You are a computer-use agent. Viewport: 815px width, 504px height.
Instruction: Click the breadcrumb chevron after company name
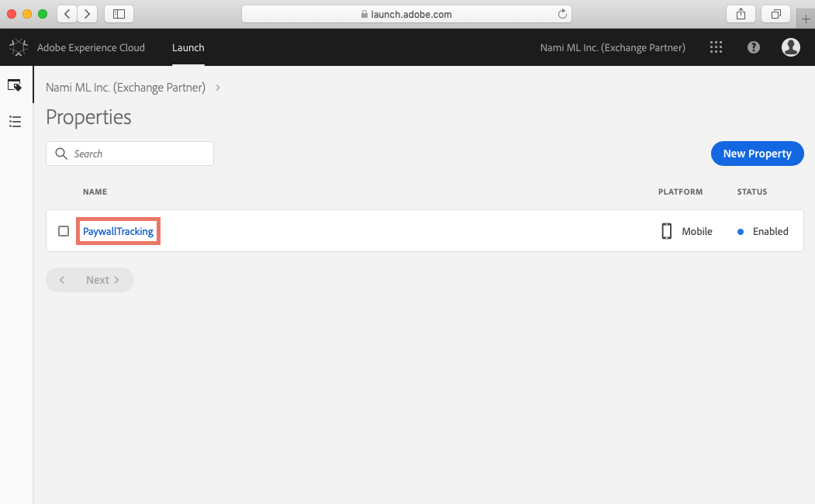coord(218,88)
